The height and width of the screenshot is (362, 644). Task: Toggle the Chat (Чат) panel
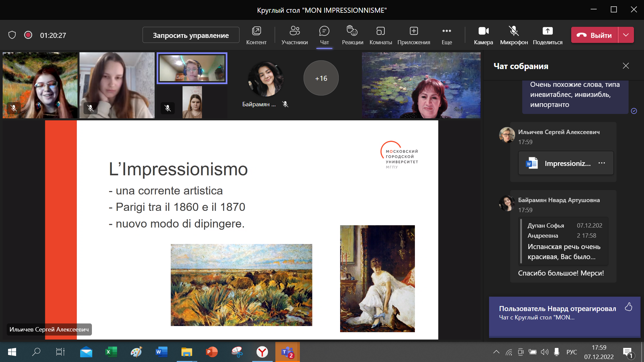(x=324, y=35)
